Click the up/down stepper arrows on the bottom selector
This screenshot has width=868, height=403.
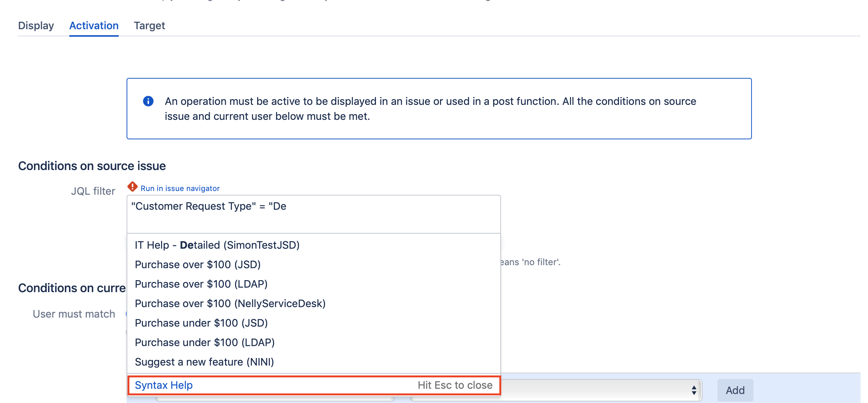coord(695,390)
